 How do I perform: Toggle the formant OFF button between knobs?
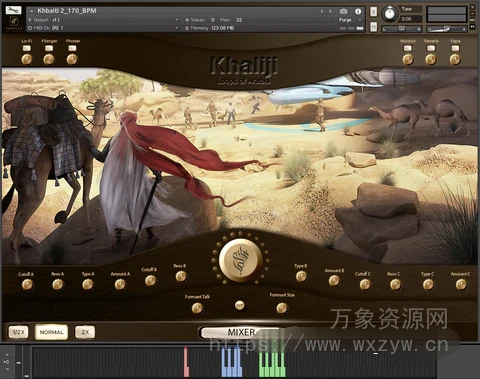[x=239, y=305]
